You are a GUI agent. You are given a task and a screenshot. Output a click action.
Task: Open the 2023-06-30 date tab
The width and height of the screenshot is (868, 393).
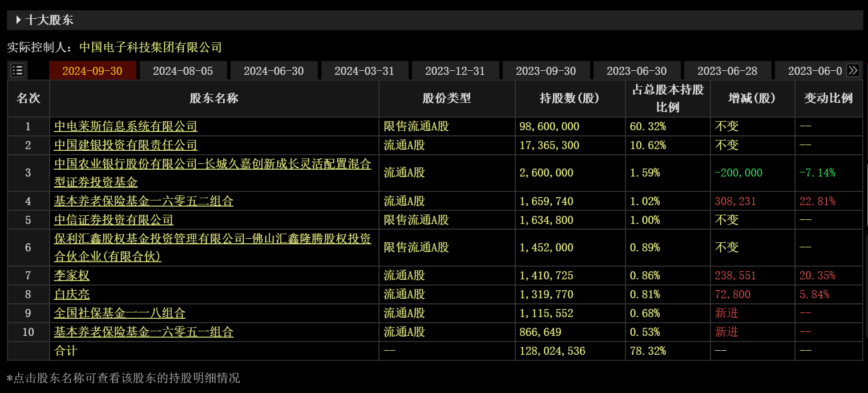tap(636, 71)
